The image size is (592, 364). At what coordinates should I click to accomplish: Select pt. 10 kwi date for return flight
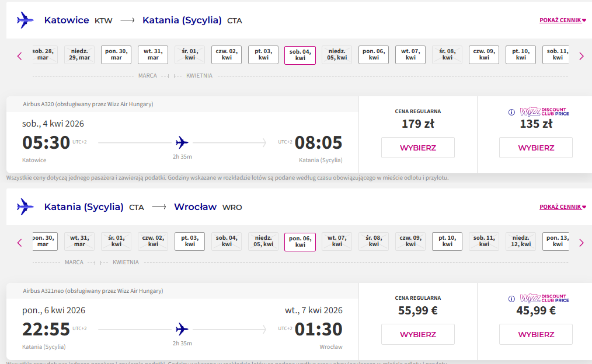[x=447, y=242]
